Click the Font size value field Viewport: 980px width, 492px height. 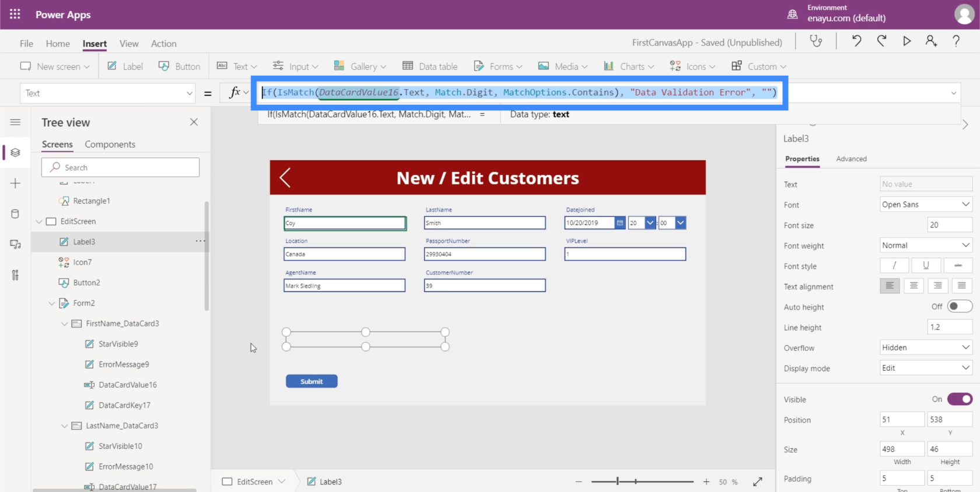click(950, 225)
